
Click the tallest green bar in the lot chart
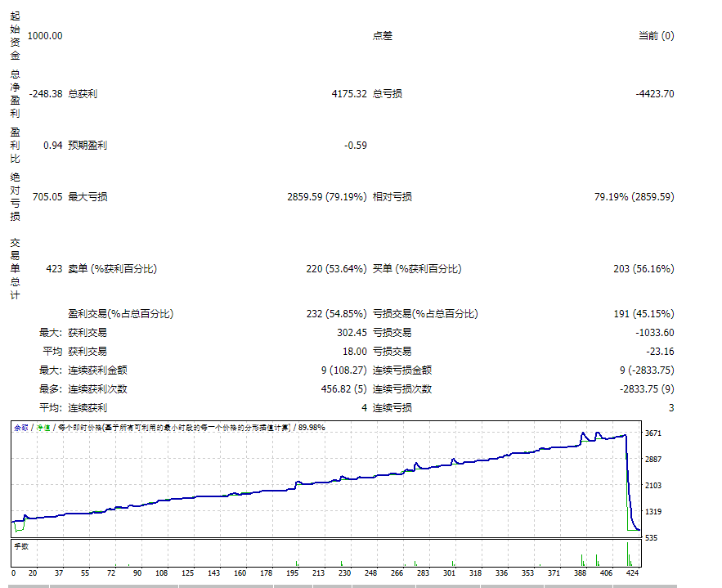click(627, 556)
